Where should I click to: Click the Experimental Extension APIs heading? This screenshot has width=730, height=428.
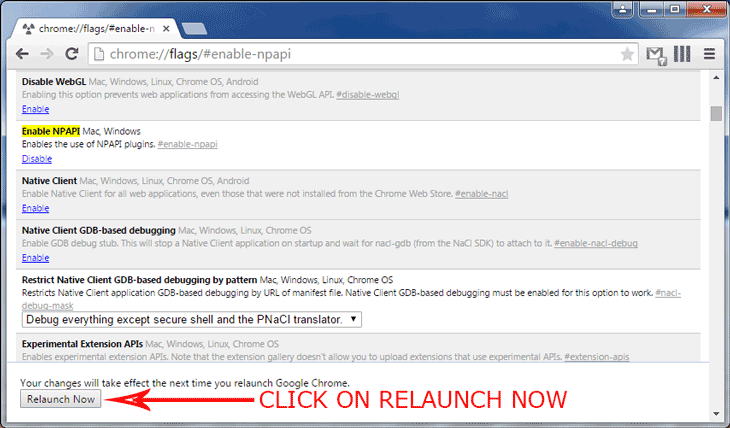click(x=82, y=344)
